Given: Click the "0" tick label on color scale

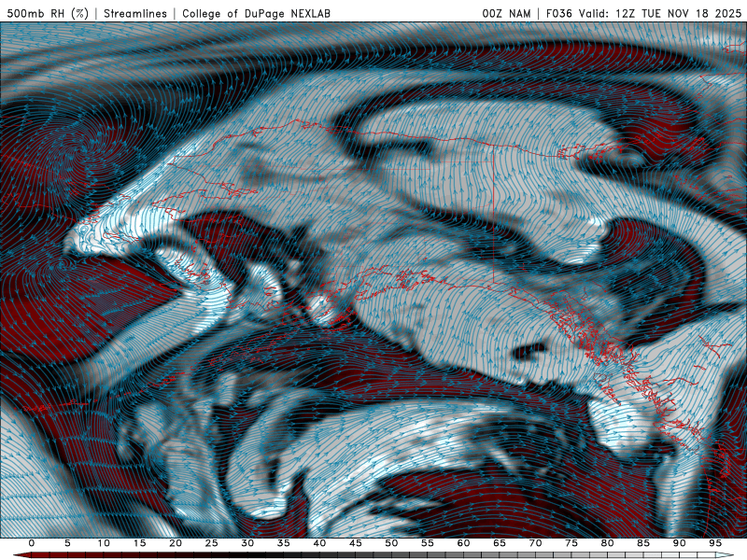Looking at the screenshot, I should pyautogui.click(x=32, y=543).
